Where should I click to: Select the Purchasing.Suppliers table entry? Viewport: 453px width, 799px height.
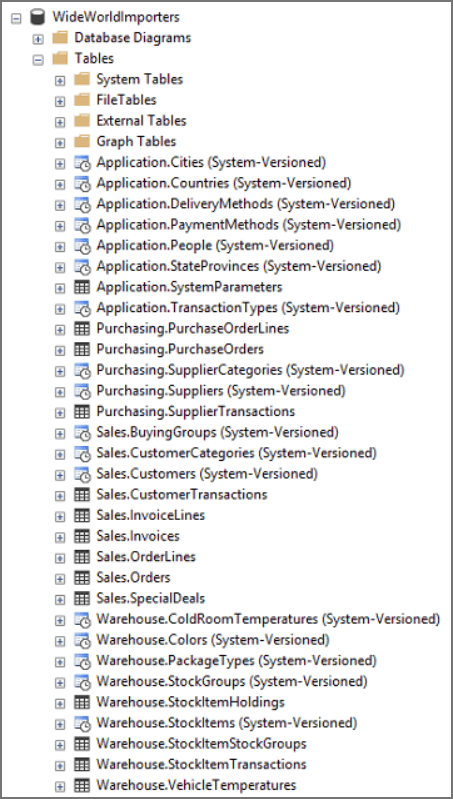pyautogui.click(x=221, y=391)
